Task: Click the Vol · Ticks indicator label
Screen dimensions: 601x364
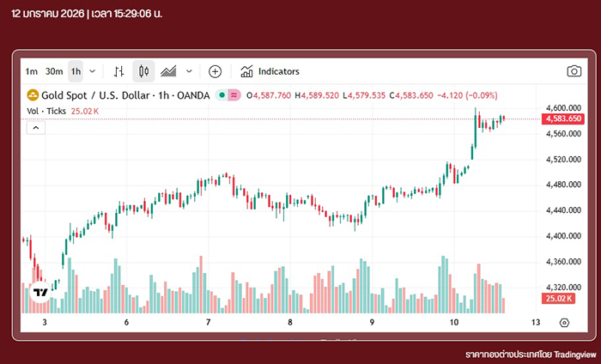Action: (46, 111)
